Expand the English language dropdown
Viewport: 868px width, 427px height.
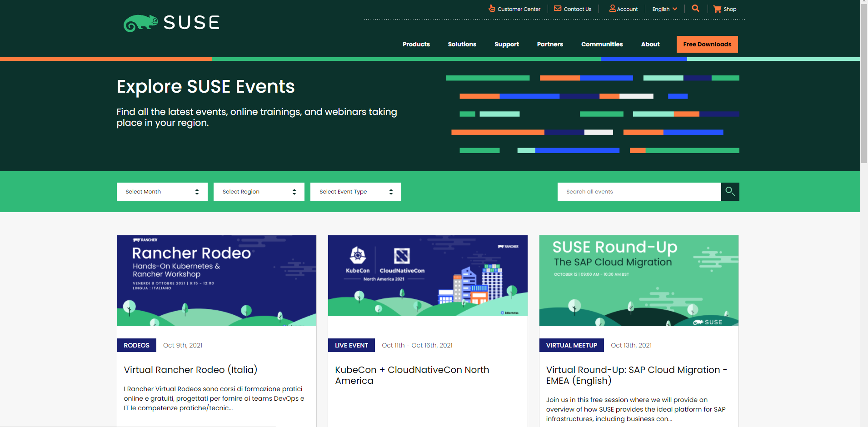664,9
